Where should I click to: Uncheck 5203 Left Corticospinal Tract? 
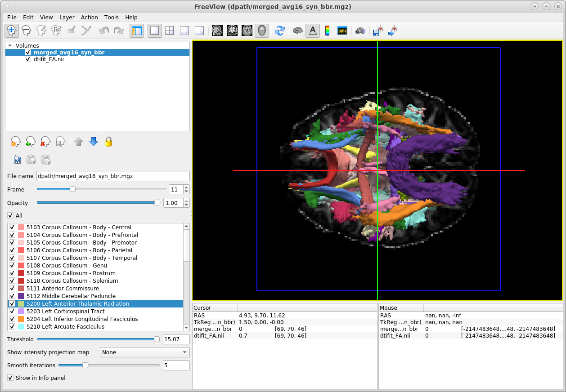(12, 312)
